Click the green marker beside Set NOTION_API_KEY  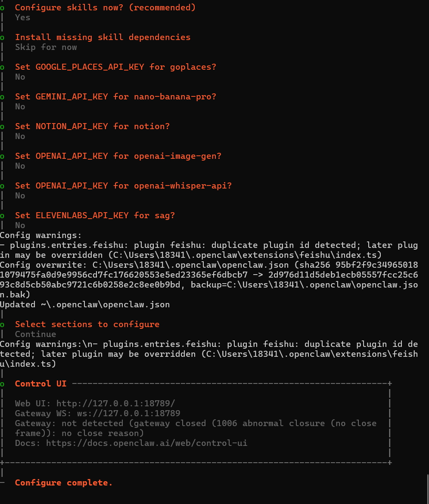2,127
